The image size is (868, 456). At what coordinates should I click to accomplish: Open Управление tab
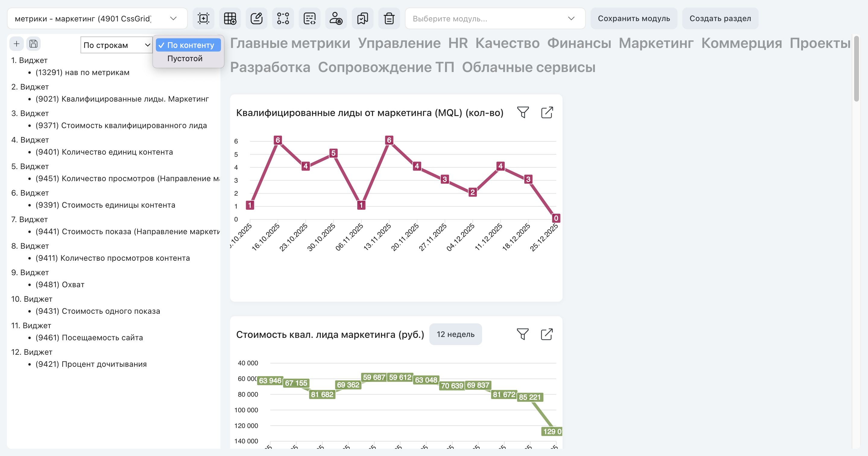(x=399, y=43)
